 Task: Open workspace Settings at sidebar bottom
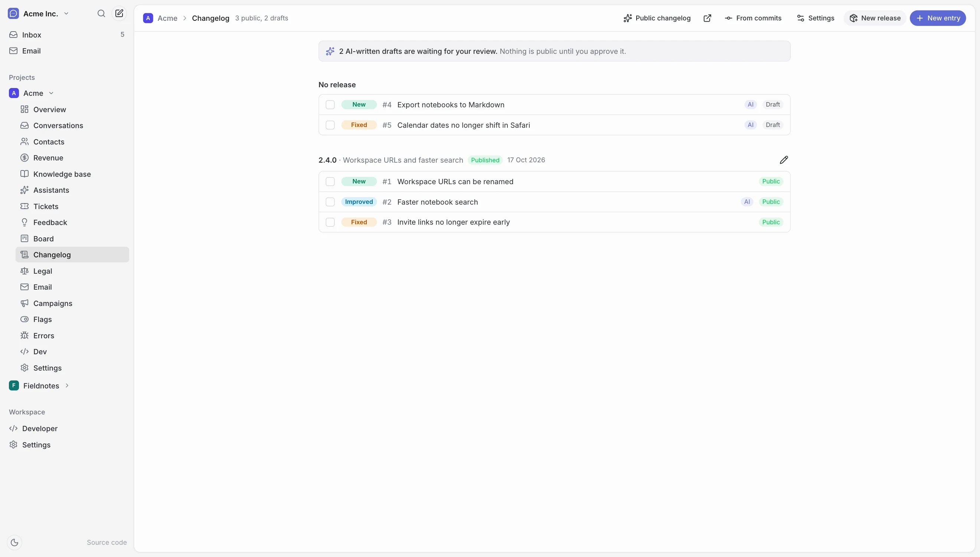pos(67,445)
